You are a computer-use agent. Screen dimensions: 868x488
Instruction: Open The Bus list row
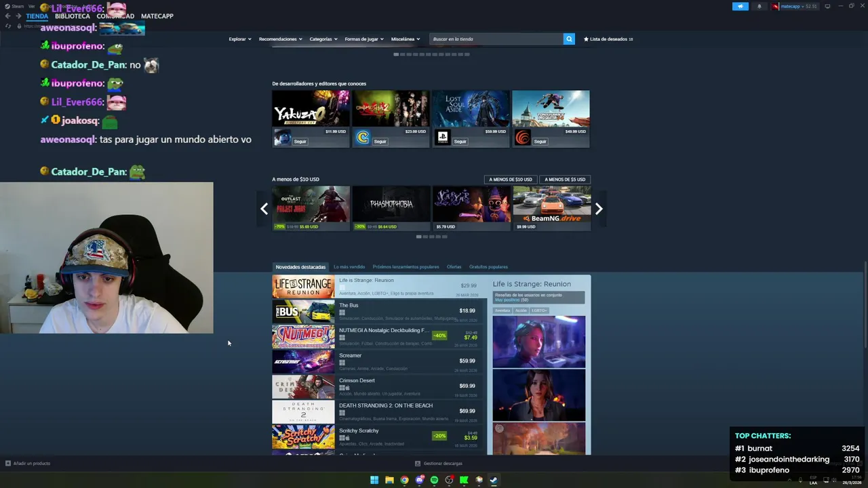[x=379, y=312]
